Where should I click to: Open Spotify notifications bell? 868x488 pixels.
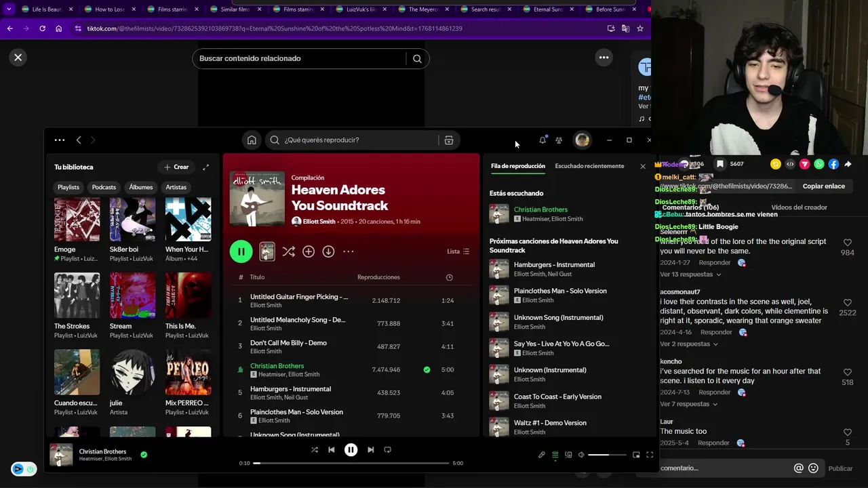point(542,140)
